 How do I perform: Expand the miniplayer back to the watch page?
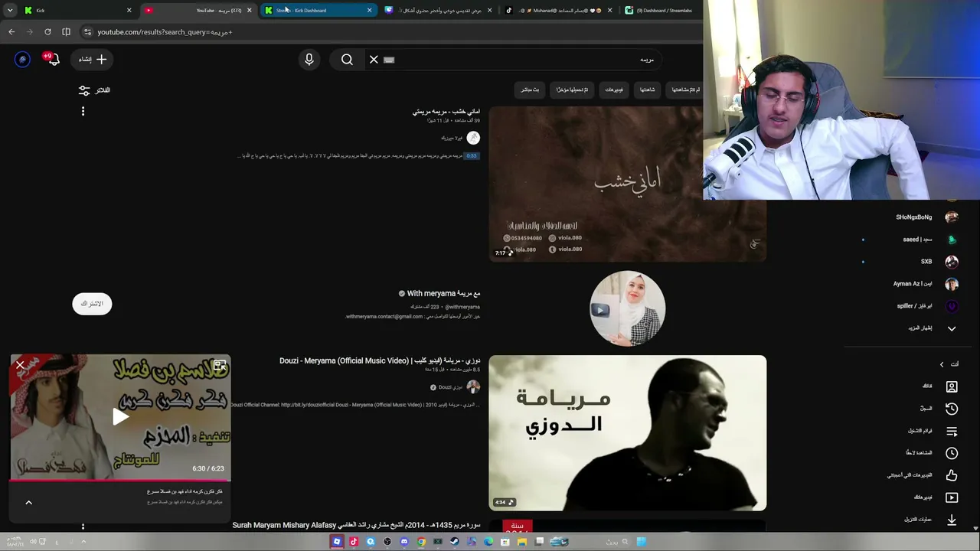click(220, 365)
